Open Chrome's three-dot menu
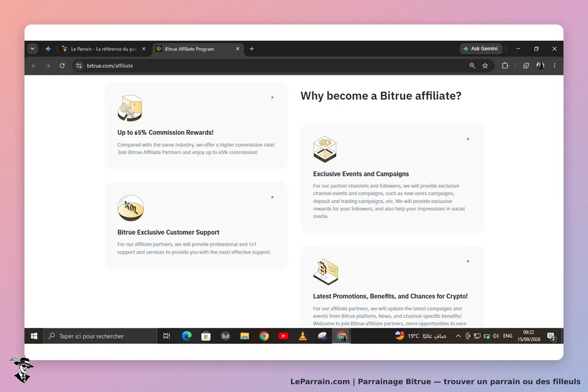This screenshot has width=588, height=392. click(x=555, y=66)
